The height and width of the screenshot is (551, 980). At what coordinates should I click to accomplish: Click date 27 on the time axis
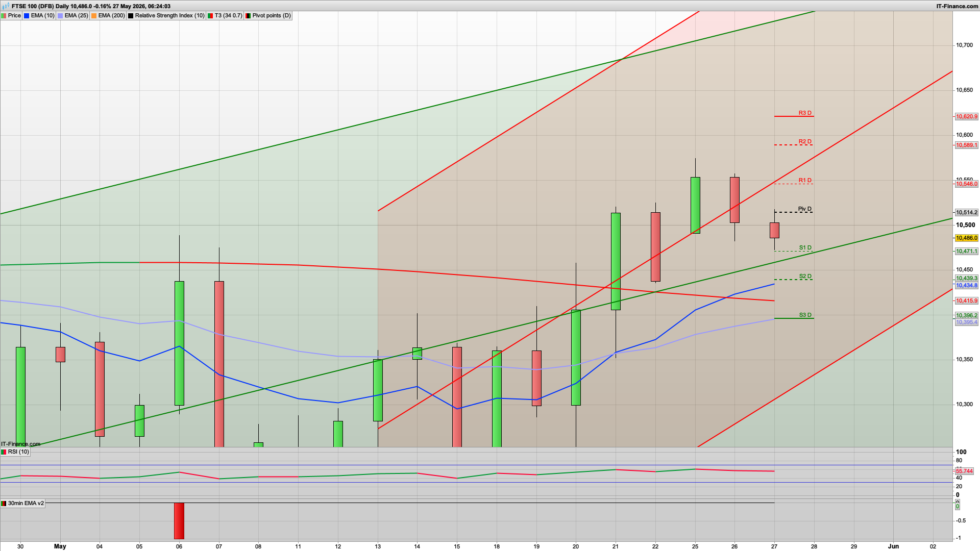click(x=774, y=546)
